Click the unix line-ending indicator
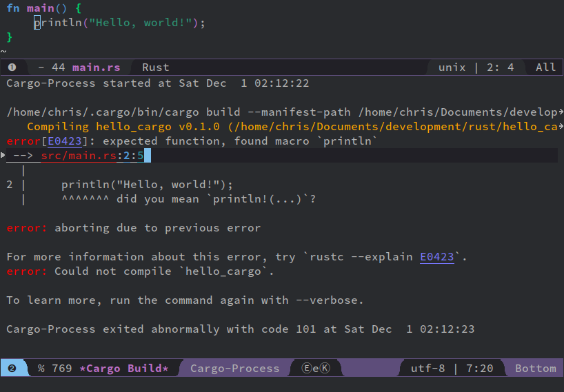Screen dimensions: 564x392 (452, 68)
